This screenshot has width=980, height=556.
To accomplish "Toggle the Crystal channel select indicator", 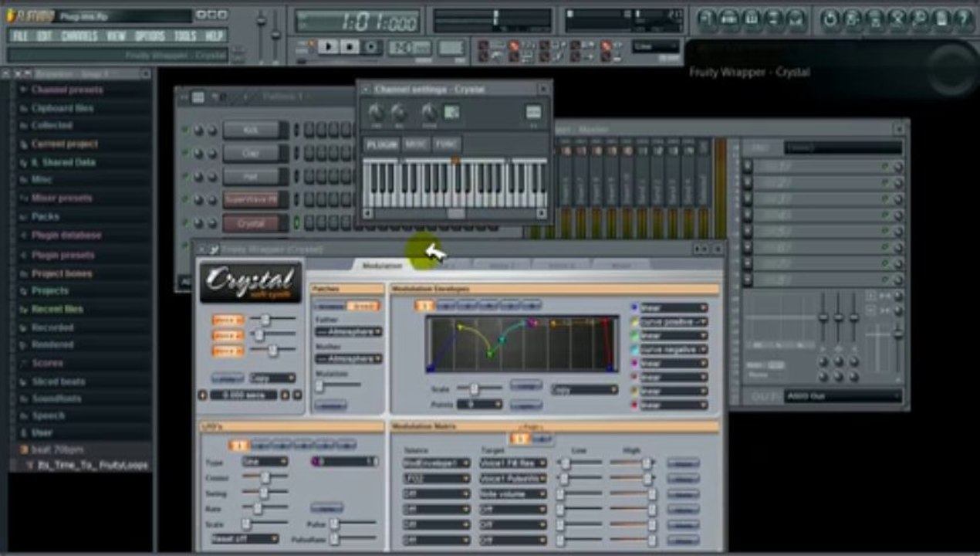I will [x=296, y=223].
